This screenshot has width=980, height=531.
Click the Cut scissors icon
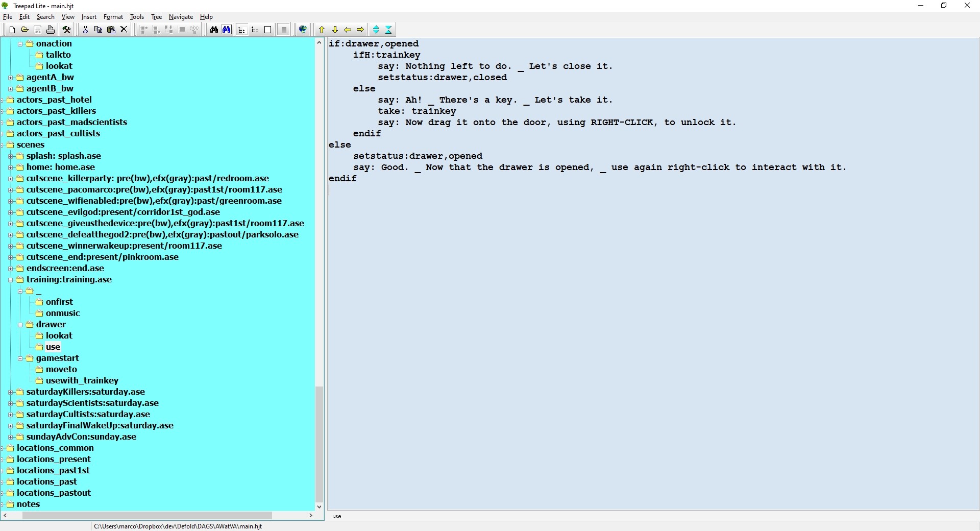click(85, 30)
